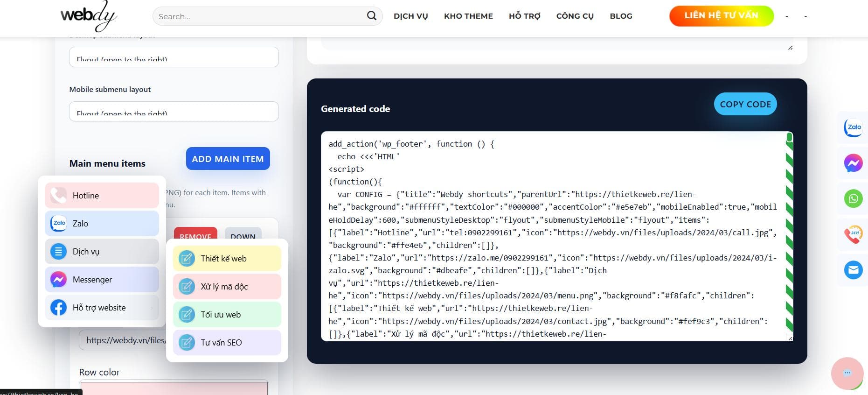Choose Tư vấn SEO submenu item

tap(227, 342)
